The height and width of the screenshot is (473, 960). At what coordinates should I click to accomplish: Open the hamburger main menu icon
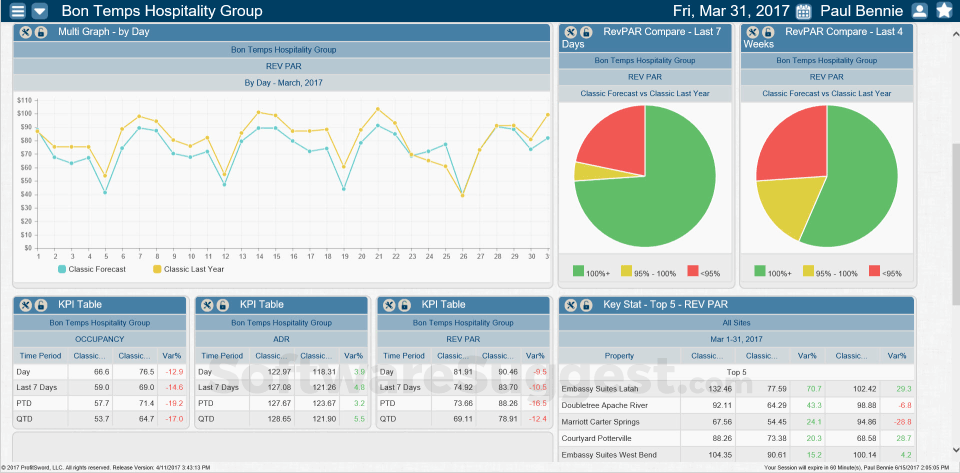(18, 10)
